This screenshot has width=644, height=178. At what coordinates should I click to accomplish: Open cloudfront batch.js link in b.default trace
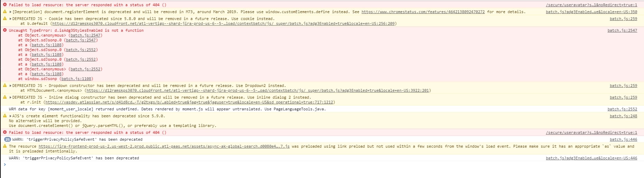click(223, 23)
